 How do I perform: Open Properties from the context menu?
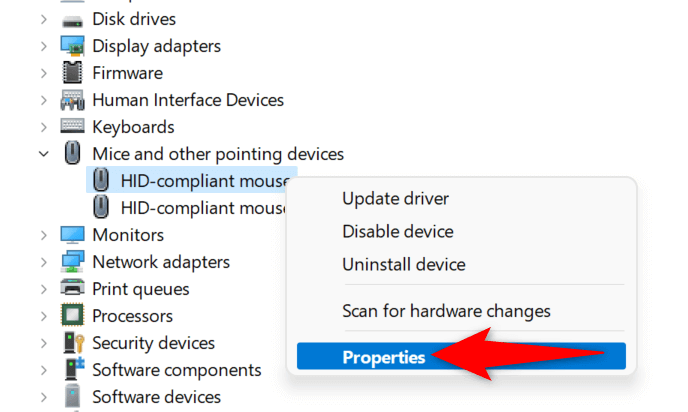(x=384, y=357)
